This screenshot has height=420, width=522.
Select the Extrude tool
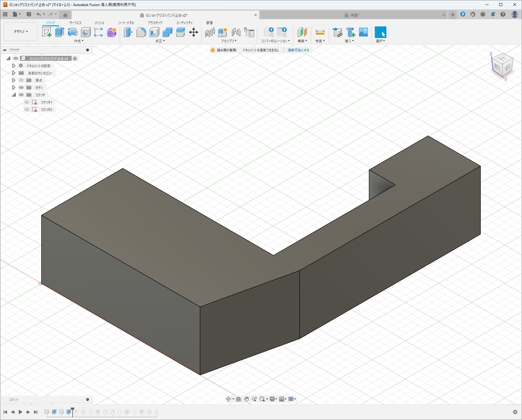[60, 32]
